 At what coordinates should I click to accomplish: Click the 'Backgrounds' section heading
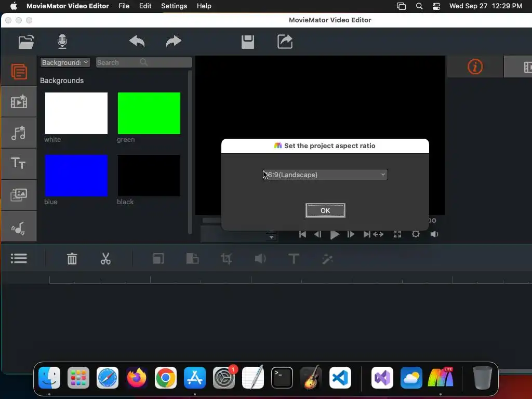(62, 81)
